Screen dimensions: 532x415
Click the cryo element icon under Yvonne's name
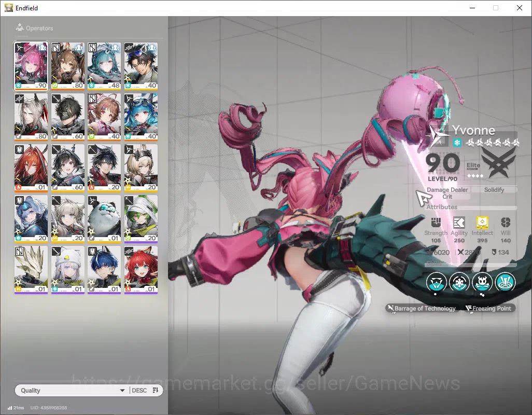[457, 143]
